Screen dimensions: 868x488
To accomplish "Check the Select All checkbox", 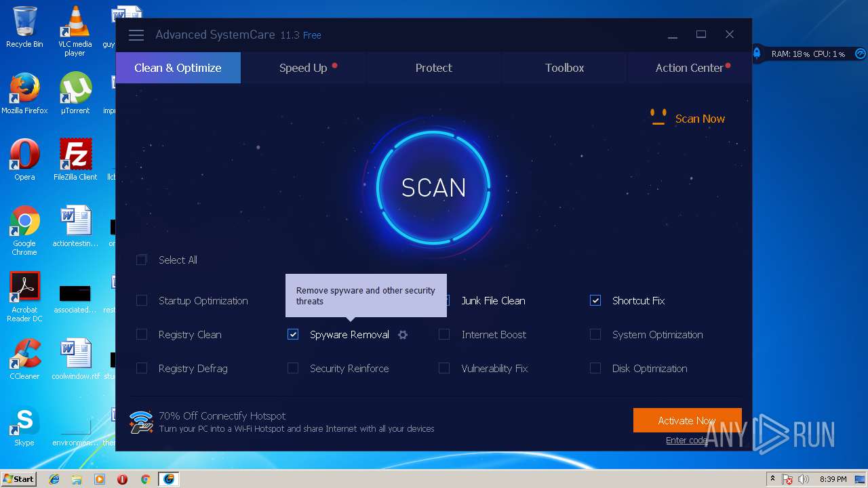I will [x=142, y=260].
